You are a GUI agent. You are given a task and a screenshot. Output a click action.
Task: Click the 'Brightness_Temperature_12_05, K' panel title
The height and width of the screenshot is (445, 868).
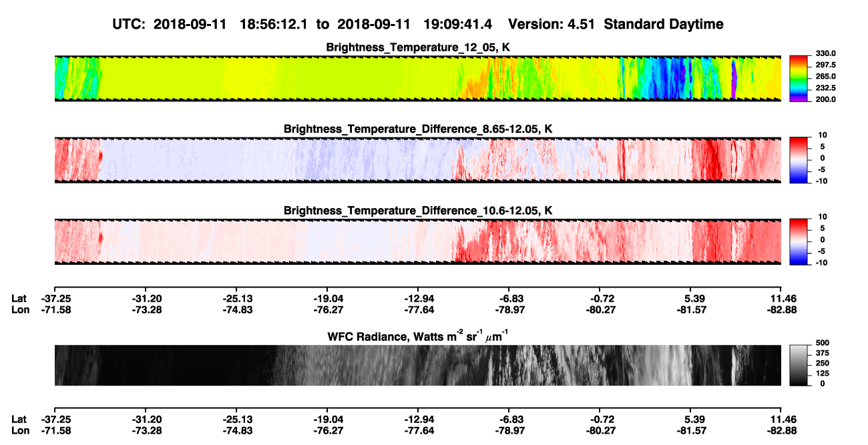[418, 47]
